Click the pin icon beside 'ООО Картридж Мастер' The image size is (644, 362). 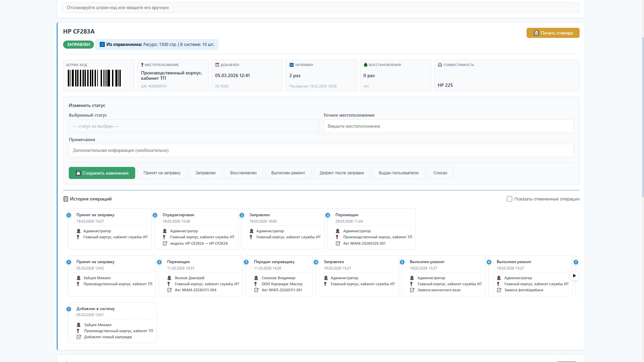256,284
